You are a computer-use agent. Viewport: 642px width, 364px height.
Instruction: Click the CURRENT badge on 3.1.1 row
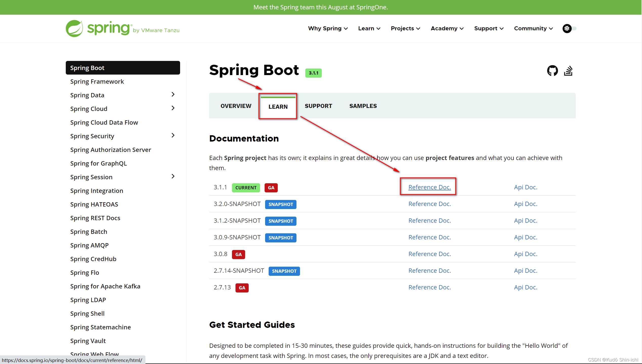point(246,188)
